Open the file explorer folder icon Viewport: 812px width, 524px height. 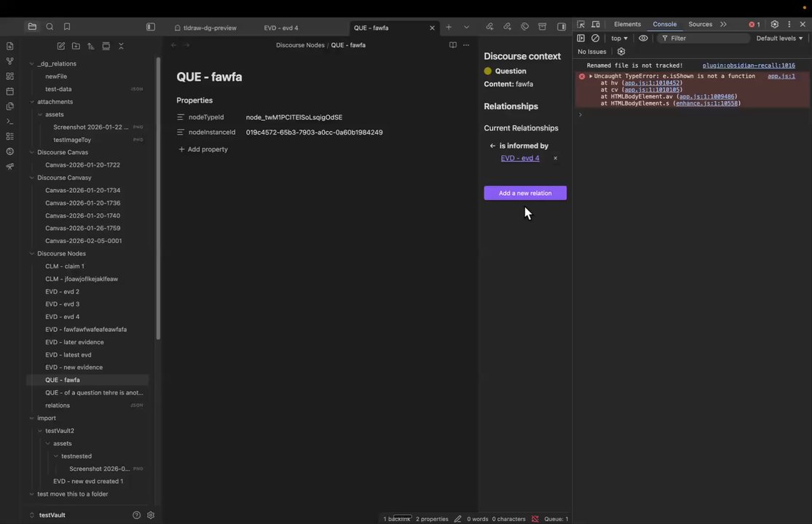(x=32, y=27)
